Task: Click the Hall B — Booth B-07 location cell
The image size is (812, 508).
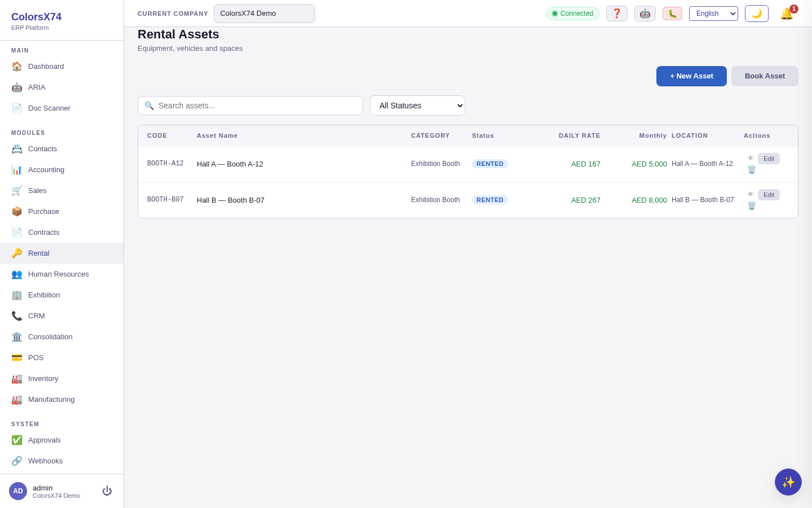Action: (x=703, y=200)
